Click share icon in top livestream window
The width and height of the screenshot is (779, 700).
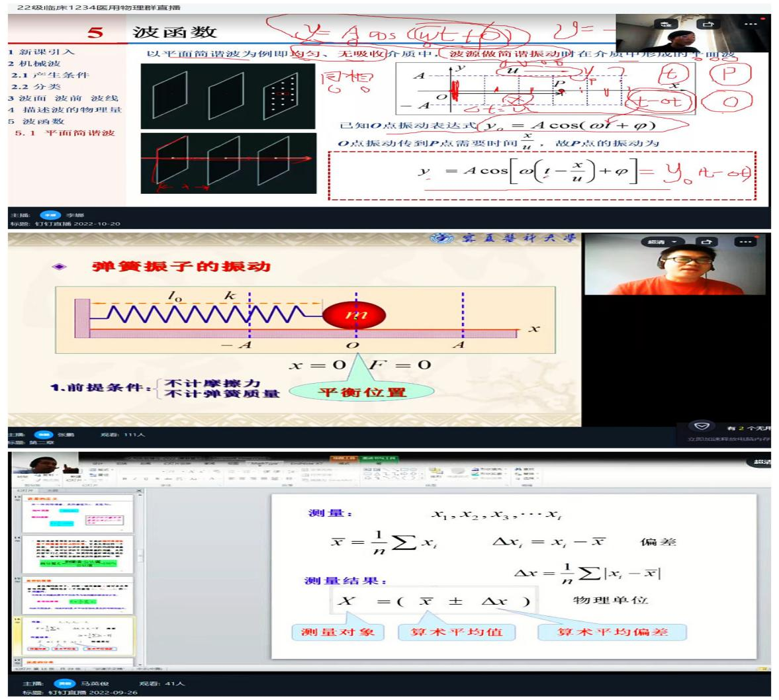pyautogui.click(x=708, y=24)
